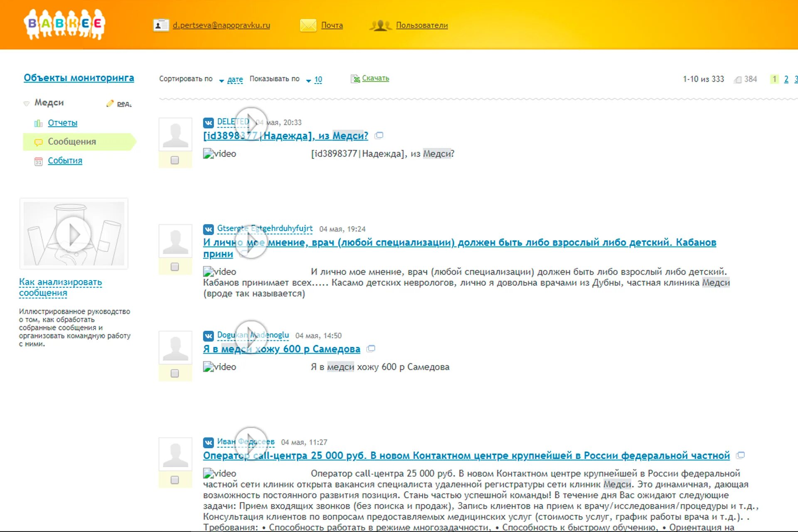798x532 pixels.
Task: Tick checkbox for Dogukan Madenoglu message
Action: click(175, 373)
